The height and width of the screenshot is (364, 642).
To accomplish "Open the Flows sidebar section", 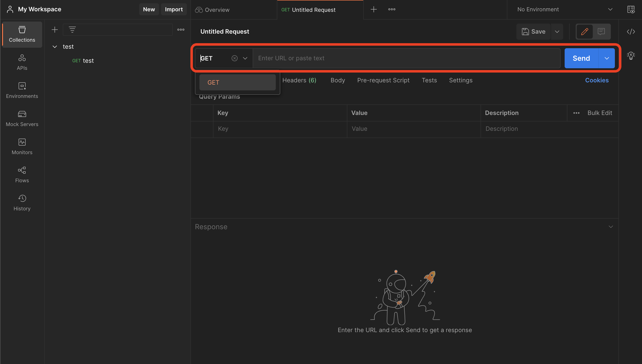I will pyautogui.click(x=22, y=175).
